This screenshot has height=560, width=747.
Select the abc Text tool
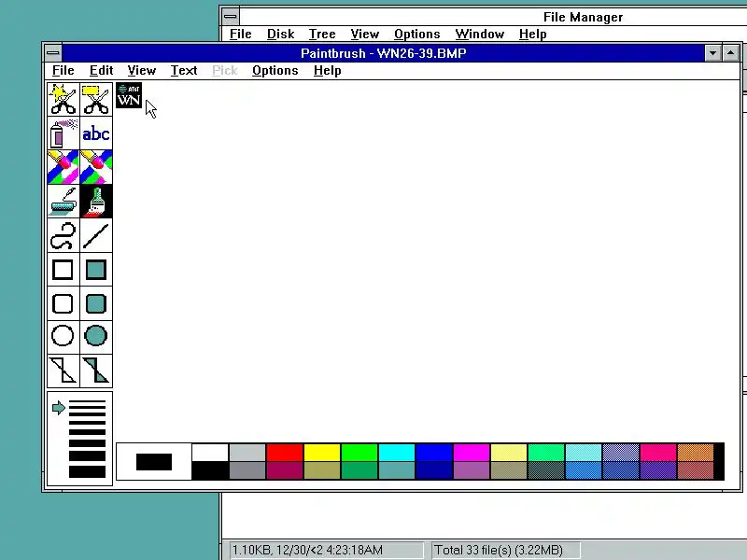click(96, 133)
